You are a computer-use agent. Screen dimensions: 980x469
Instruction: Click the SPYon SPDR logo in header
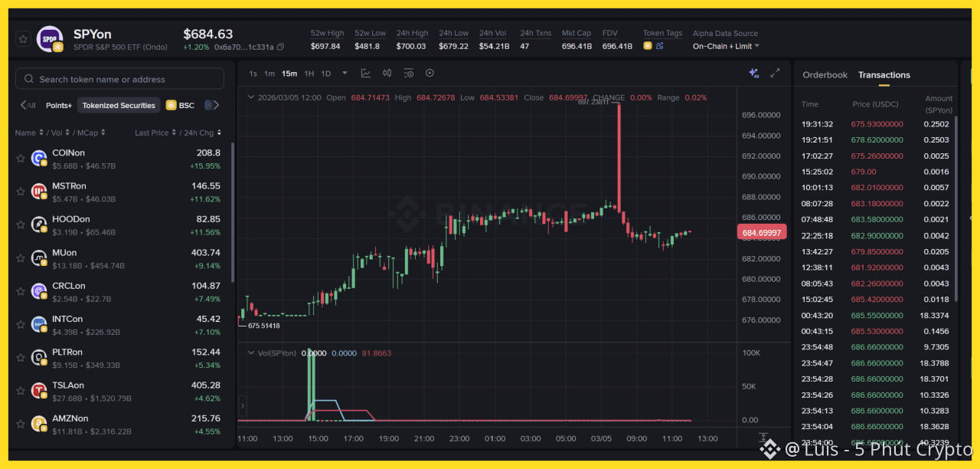click(51, 39)
